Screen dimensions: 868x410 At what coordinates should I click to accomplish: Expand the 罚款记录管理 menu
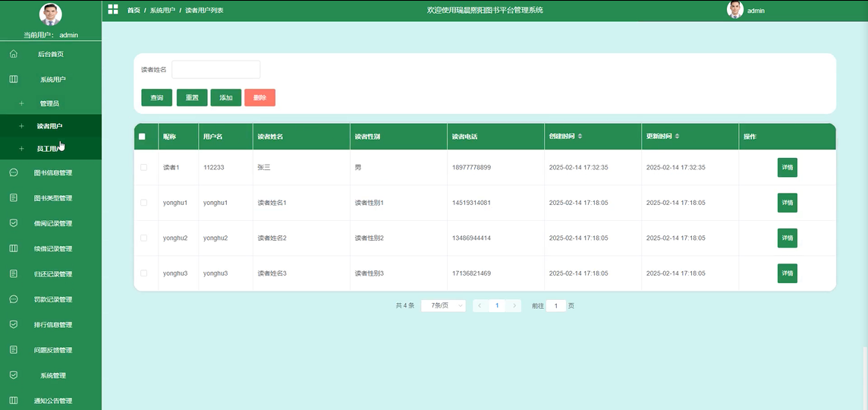click(51, 299)
